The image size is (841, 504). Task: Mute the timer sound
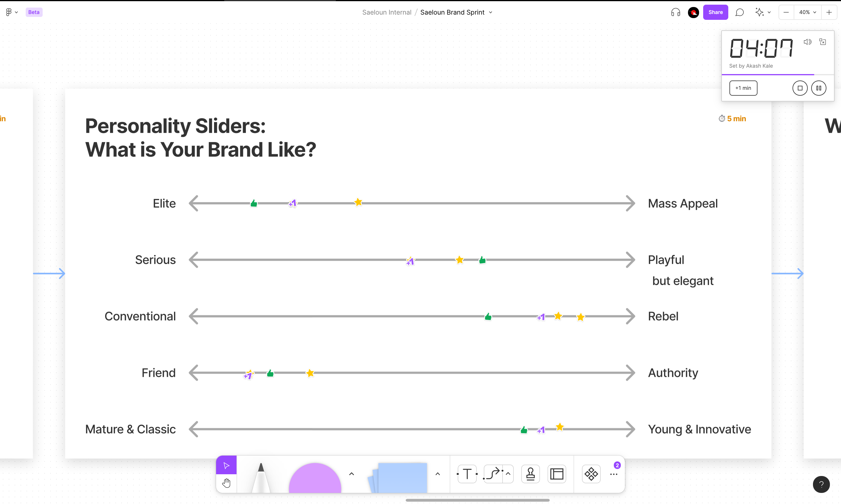point(807,42)
